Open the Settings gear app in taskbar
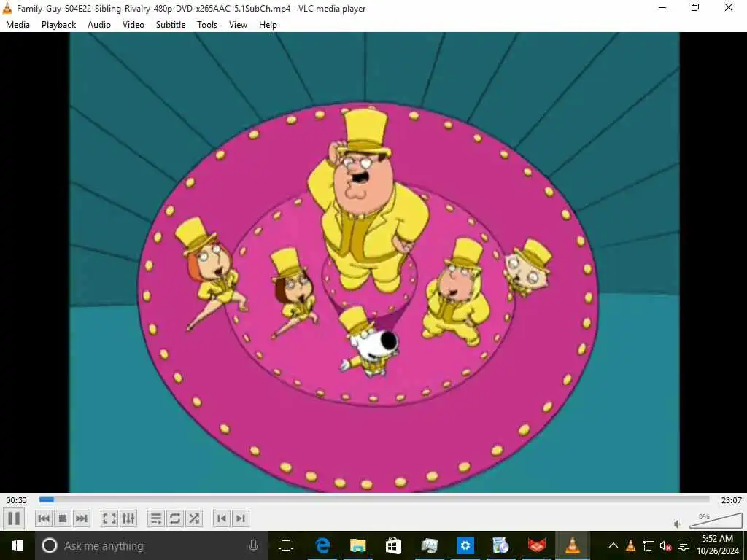747x560 pixels. [465, 545]
